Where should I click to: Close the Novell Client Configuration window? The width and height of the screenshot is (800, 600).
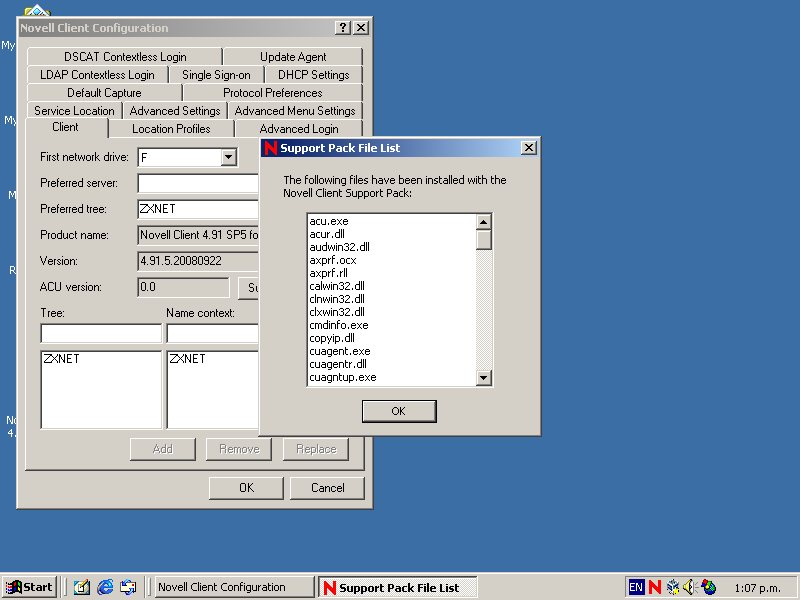[x=361, y=28]
